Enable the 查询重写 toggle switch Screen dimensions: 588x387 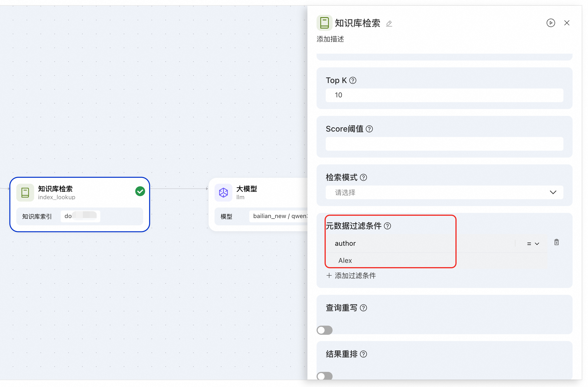(325, 330)
